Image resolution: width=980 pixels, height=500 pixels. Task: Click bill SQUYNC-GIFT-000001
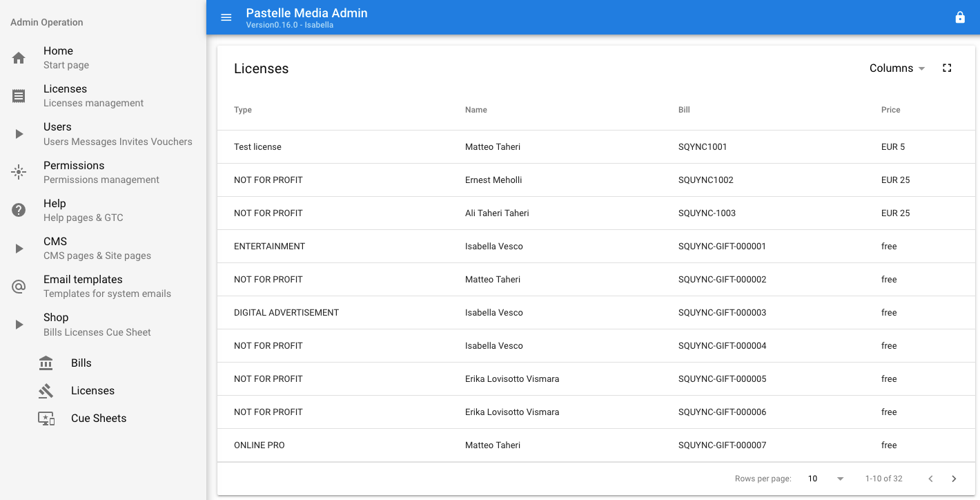click(722, 247)
